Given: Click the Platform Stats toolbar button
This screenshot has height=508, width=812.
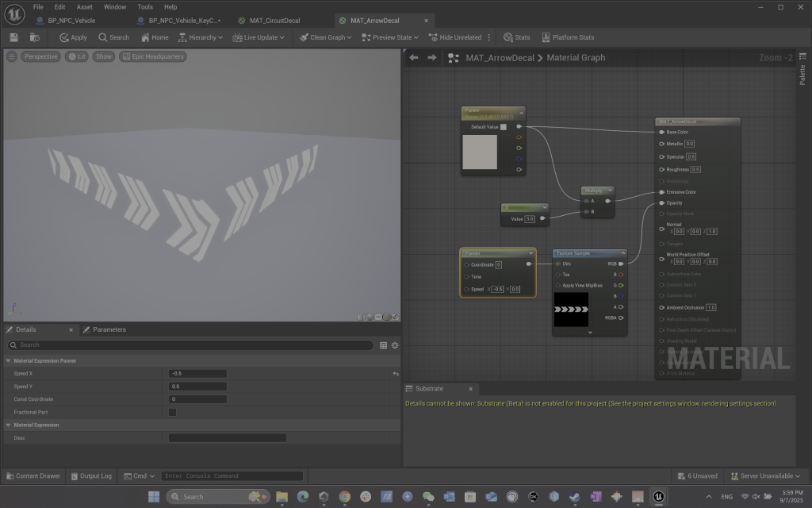Looking at the screenshot, I should 568,37.
